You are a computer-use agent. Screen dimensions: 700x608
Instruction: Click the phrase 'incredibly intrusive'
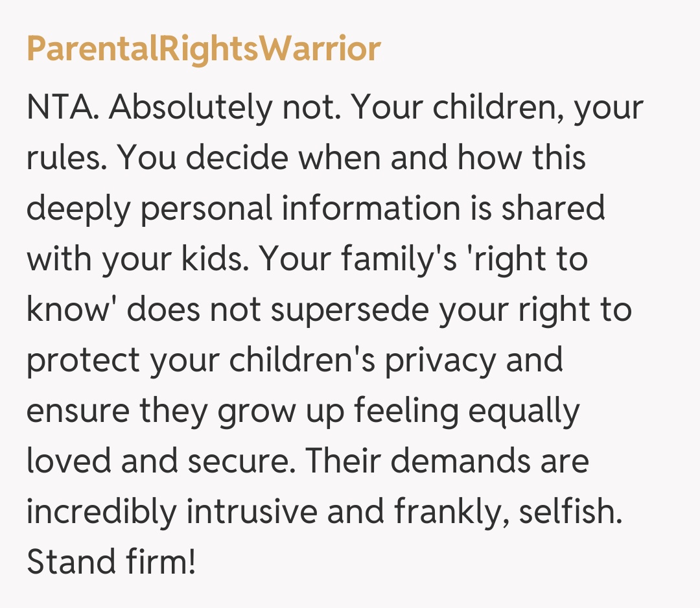pos(171,512)
